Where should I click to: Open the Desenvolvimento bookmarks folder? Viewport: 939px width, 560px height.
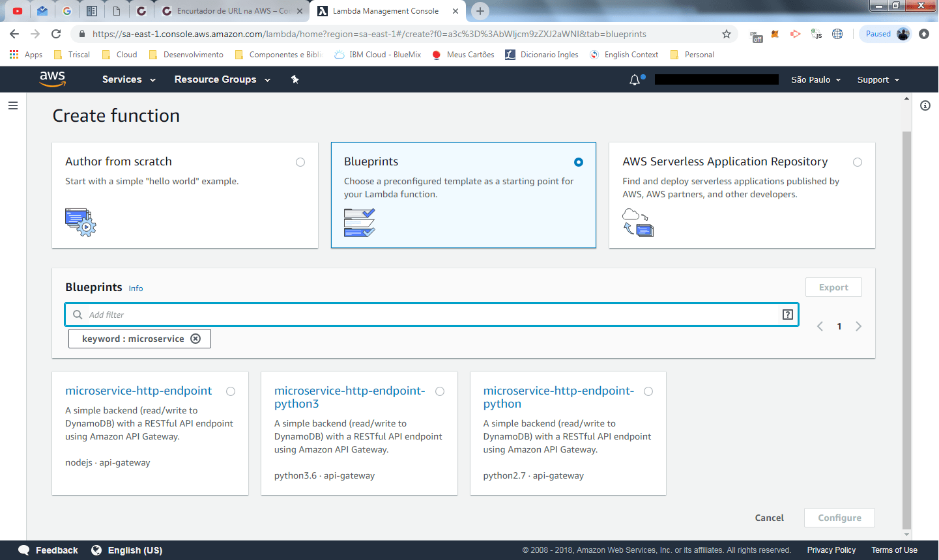[186, 55]
